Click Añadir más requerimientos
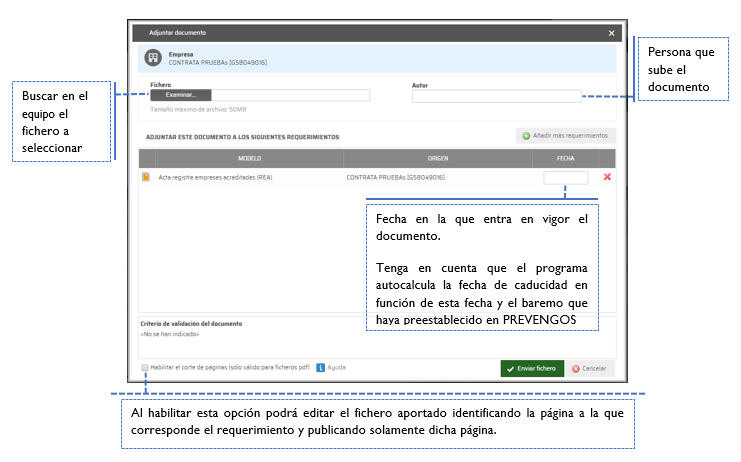Image resolution: width=741 pixels, height=462 pixels. pyautogui.click(x=563, y=135)
